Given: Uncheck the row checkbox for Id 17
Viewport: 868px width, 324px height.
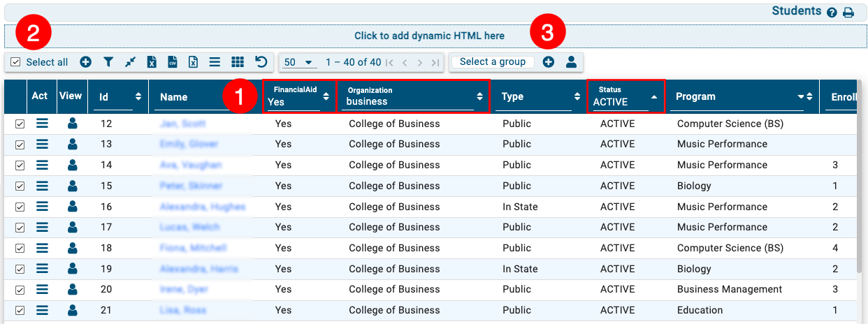Looking at the screenshot, I should [x=20, y=228].
